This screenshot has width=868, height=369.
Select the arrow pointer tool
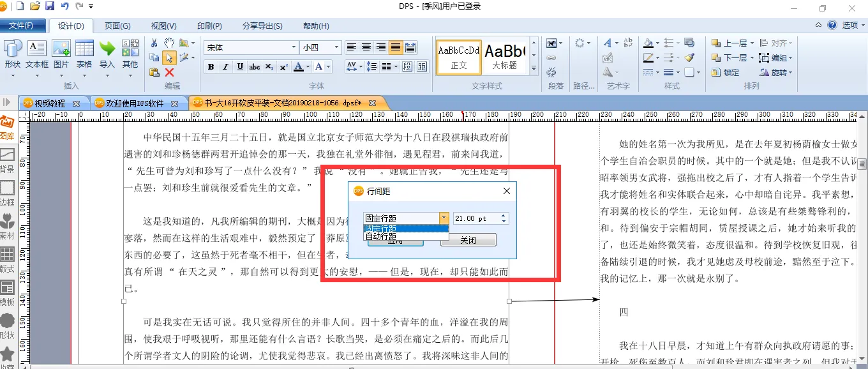click(169, 57)
